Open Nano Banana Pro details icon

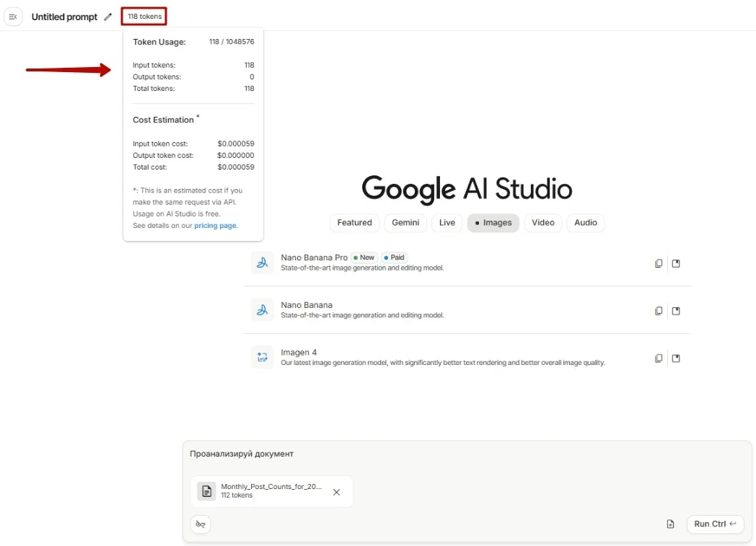676,263
